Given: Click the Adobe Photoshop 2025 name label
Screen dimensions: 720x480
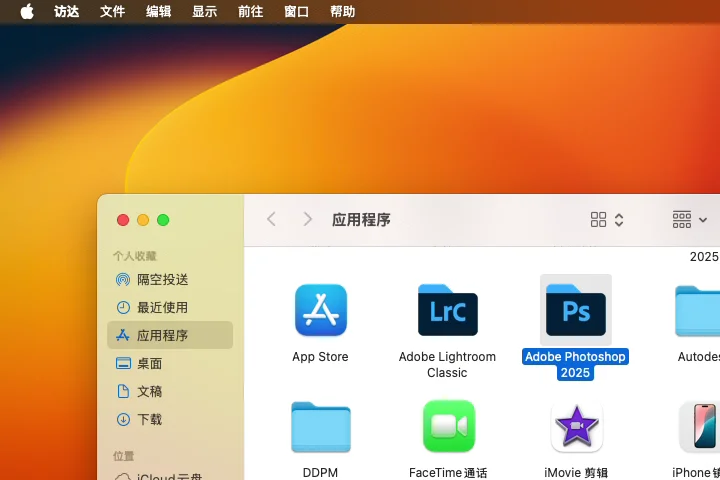Looking at the screenshot, I should pyautogui.click(x=575, y=365).
